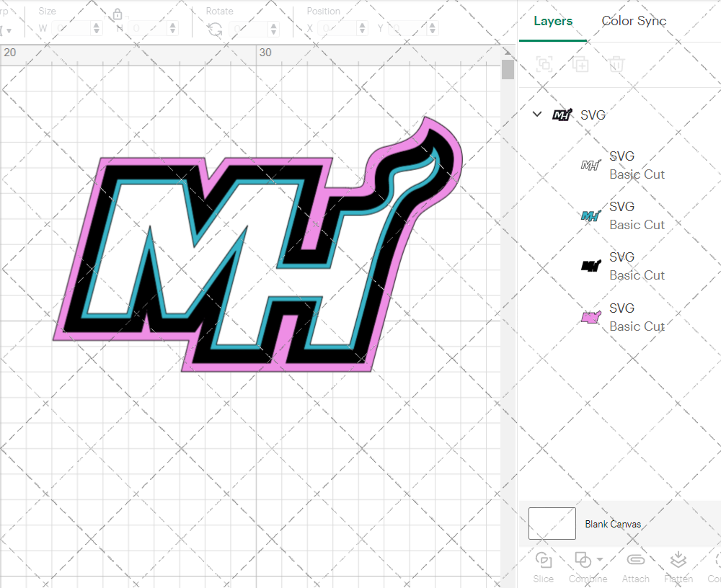Click Basic Cut under the black layer
The image size is (721, 588).
637,275
